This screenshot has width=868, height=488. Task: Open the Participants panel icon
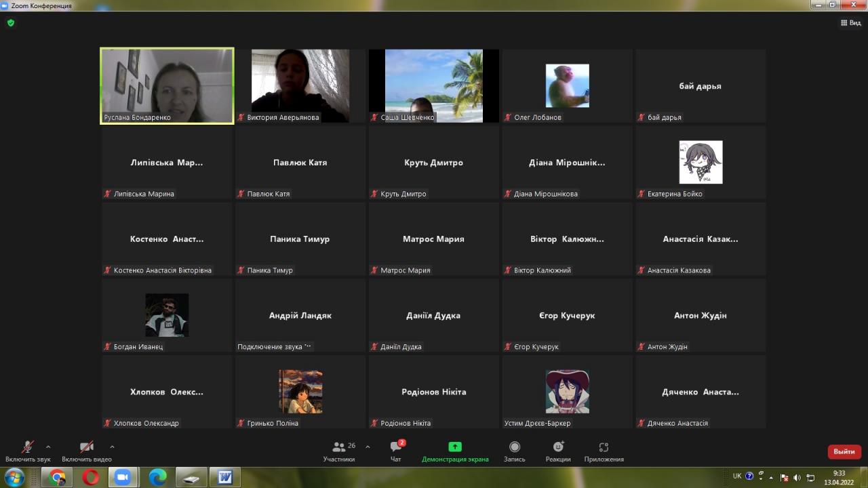[338, 447]
